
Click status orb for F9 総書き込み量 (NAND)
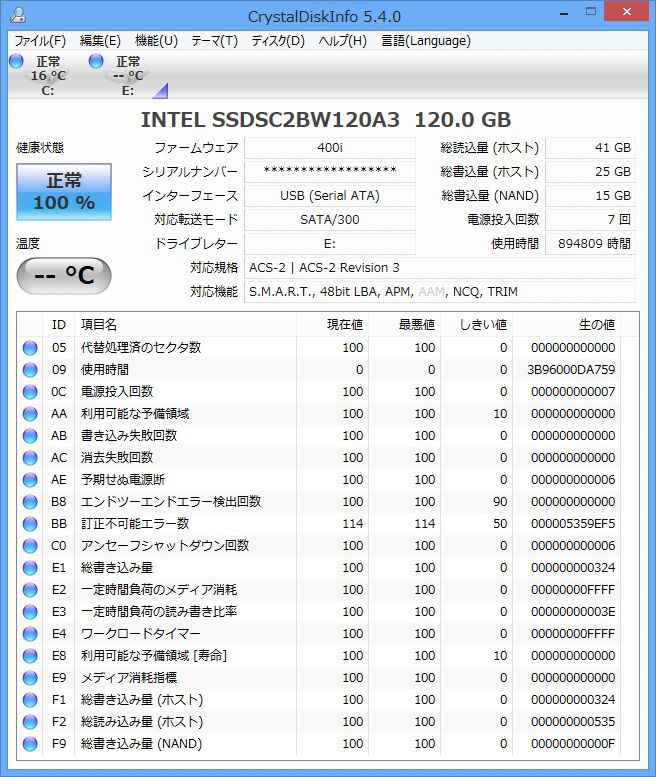tap(30, 744)
